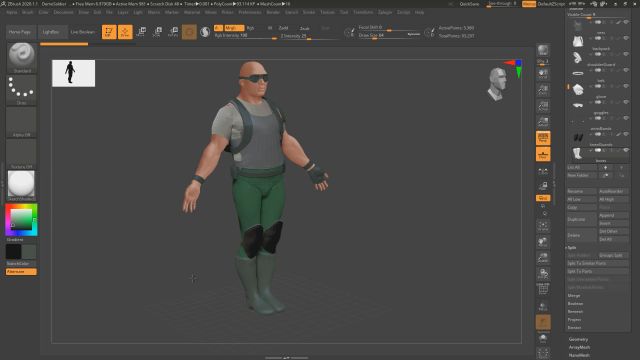Select the Scale transform tool
The height and width of the screenshot is (360, 640).
157,31
